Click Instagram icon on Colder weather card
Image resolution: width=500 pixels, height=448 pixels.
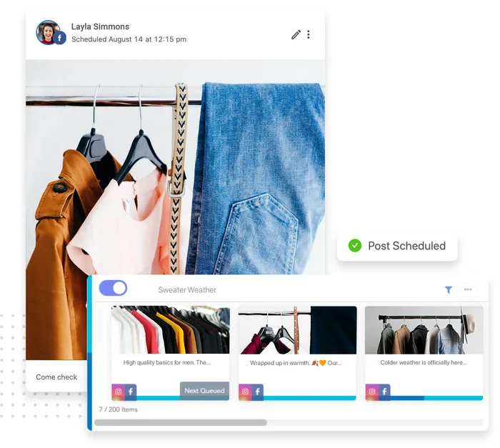[372, 392]
